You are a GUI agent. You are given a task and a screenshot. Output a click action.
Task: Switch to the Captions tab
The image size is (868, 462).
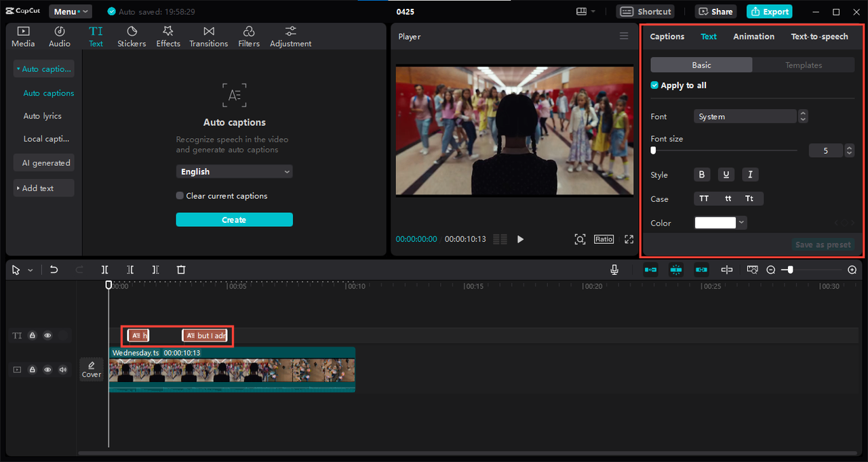tap(667, 37)
